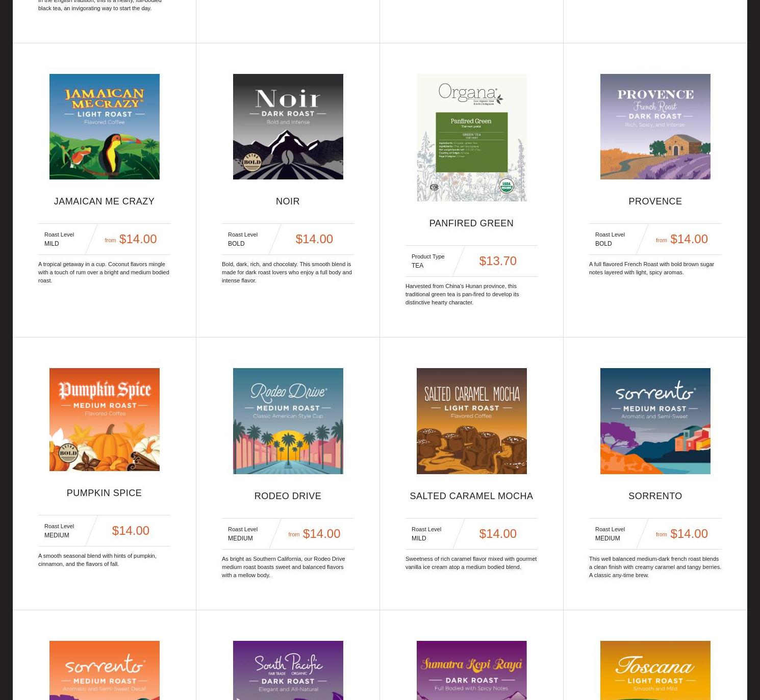
Task: Open the Rodeo Drive product image
Action: tap(288, 421)
